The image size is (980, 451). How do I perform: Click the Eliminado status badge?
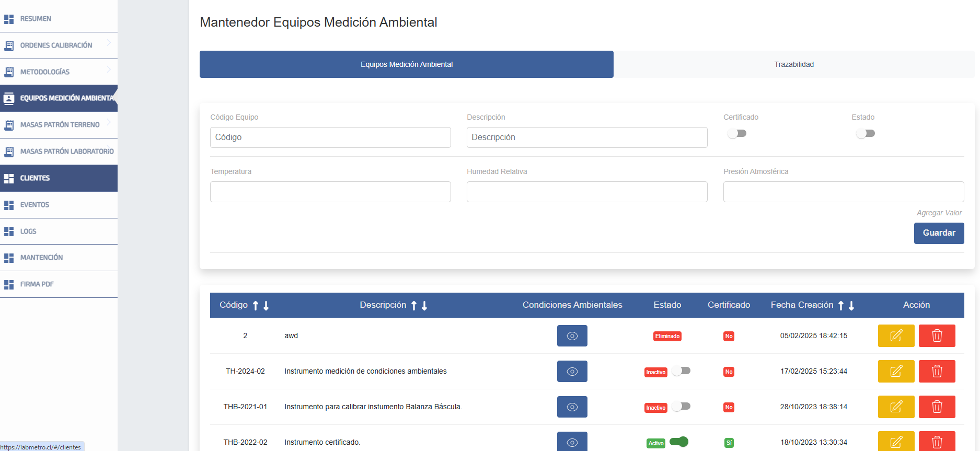coord(667,336)
